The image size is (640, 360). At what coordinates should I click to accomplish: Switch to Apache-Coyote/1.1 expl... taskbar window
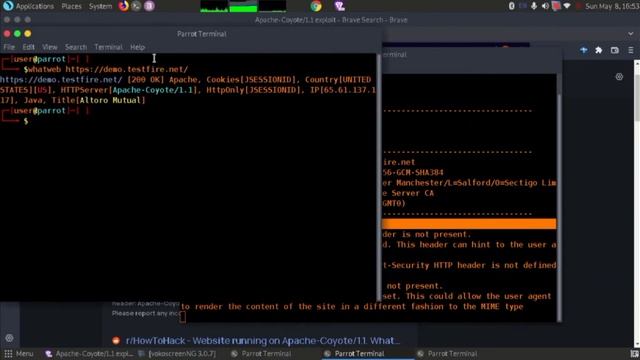pos(89,354)
